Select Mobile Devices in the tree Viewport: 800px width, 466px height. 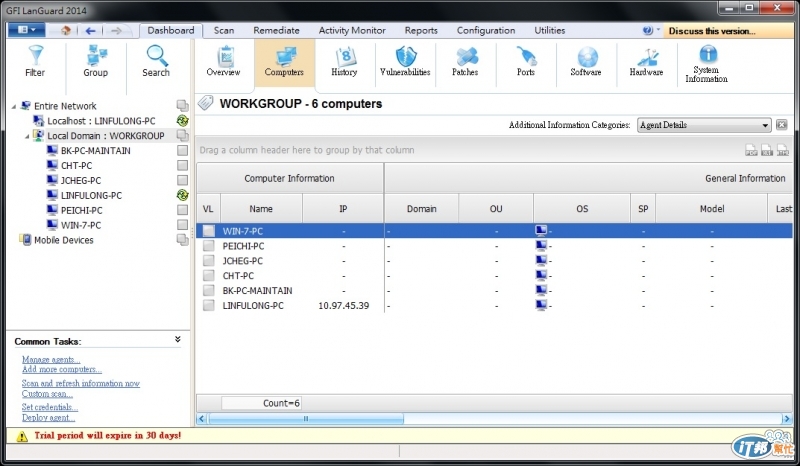(64, 240)
